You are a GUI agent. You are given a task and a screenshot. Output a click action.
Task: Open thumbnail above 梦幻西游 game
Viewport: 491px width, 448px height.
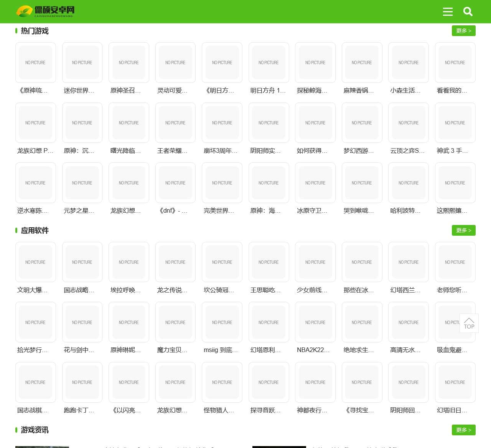pos(362,123)
